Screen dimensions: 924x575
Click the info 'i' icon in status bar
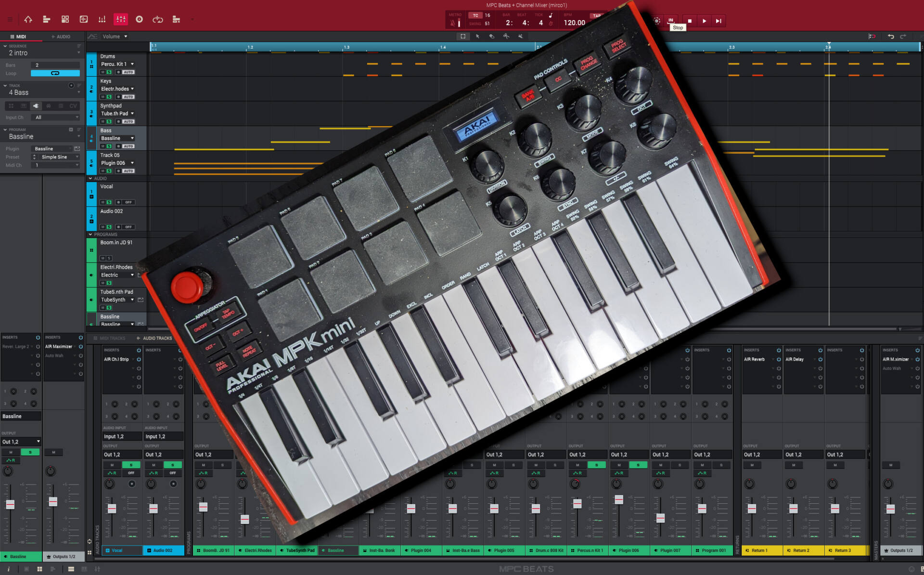tap(8, 569)
